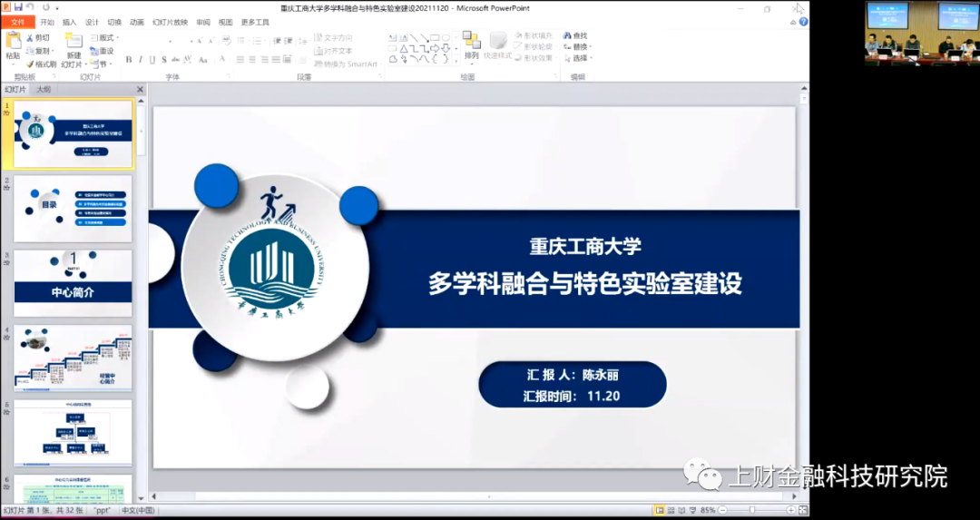This screenshot has height=520, width=980.
Task: Click the 格式刷 (Format Painter) brush
Action: (x=41, y=64)
